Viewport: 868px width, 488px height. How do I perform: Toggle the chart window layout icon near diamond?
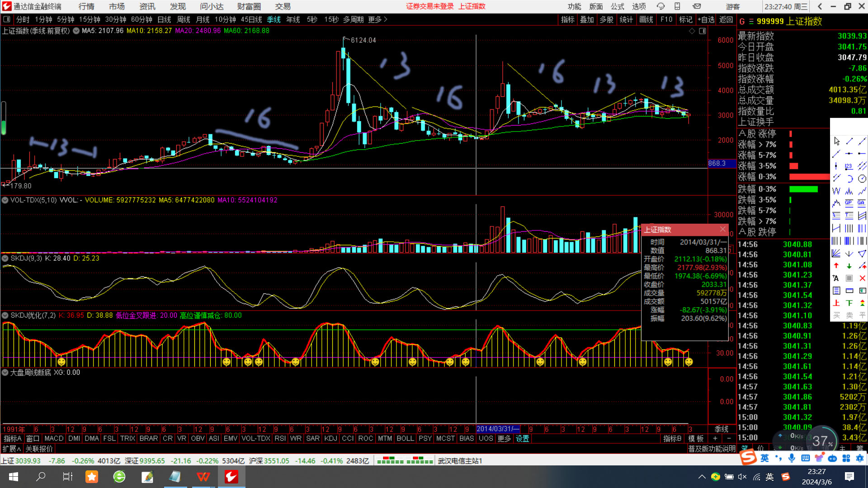703,31
